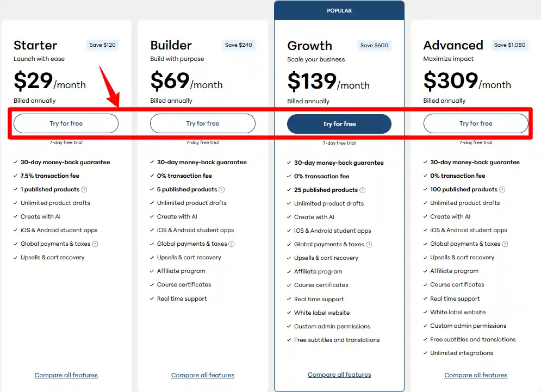Screen dimensions: 541x392
Task: Click info icon beside "5 published products"
Action: [x=222, y=190]
